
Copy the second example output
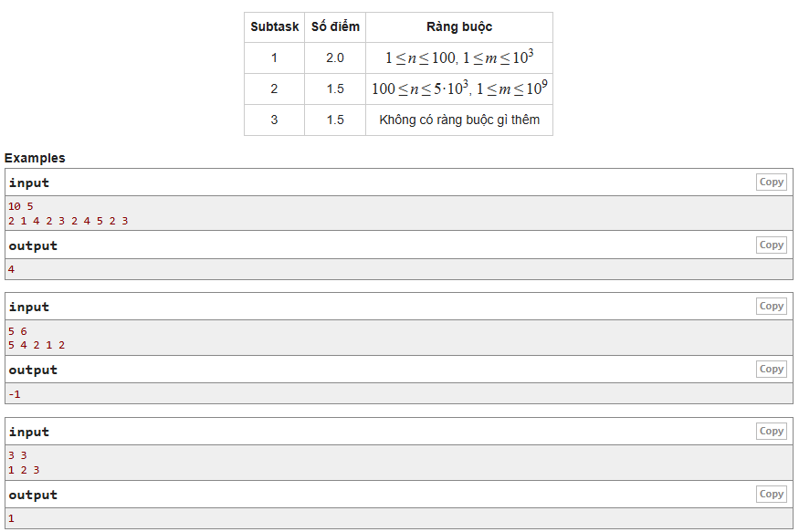[x=771, y=370]
